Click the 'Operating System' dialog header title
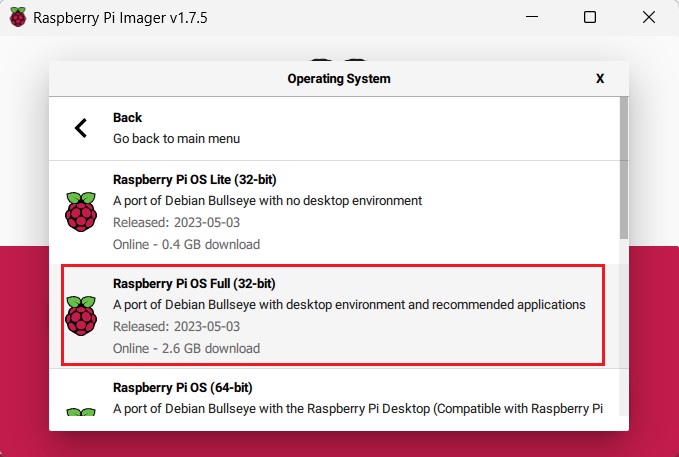 coord(339,78)
